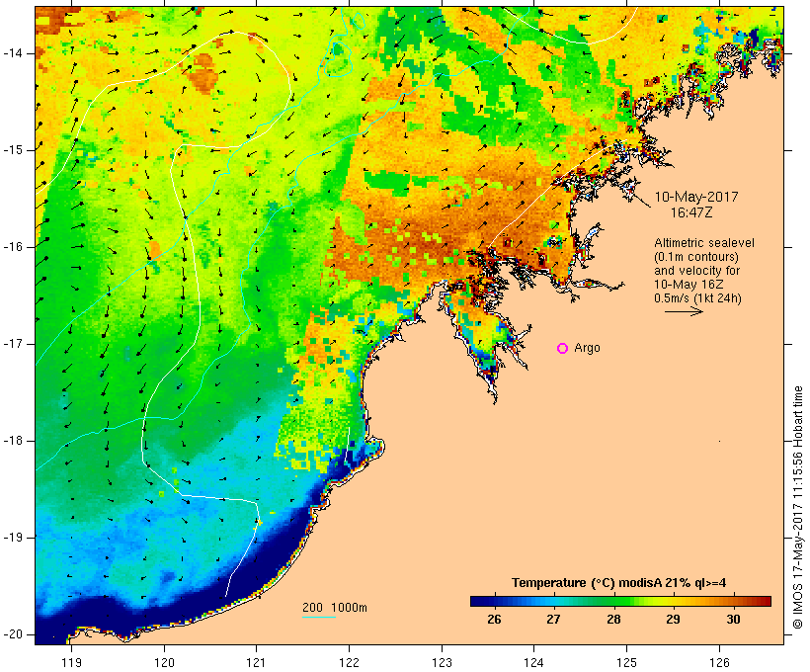Click the colorbar label 29
810x672 pixels.
click(x=673, y=620)
